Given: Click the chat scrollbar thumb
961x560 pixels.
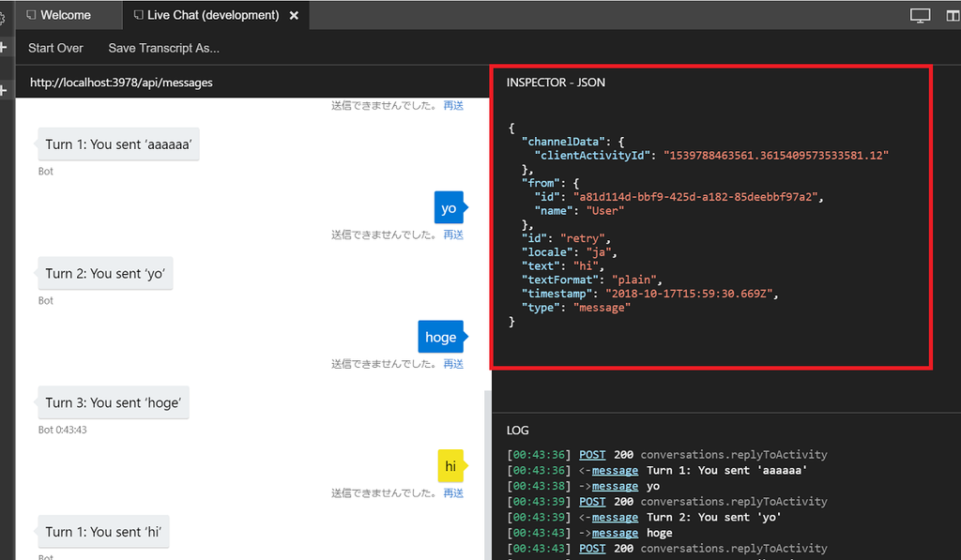Looking at the screenshot, I should (488, 475).
